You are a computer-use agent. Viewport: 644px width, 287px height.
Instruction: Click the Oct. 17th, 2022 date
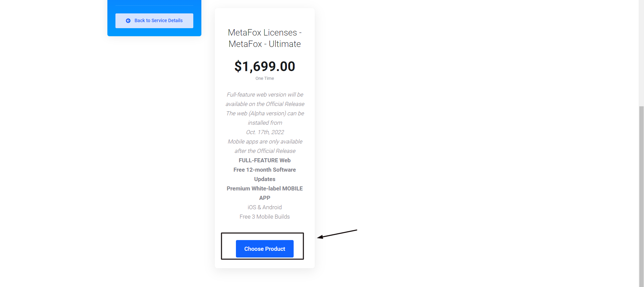pos(265,132)
